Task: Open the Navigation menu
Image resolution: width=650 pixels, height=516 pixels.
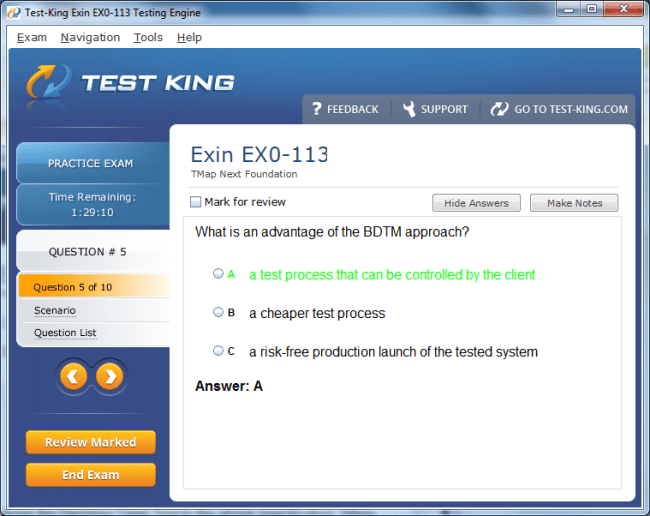Action: click(90, 37)
